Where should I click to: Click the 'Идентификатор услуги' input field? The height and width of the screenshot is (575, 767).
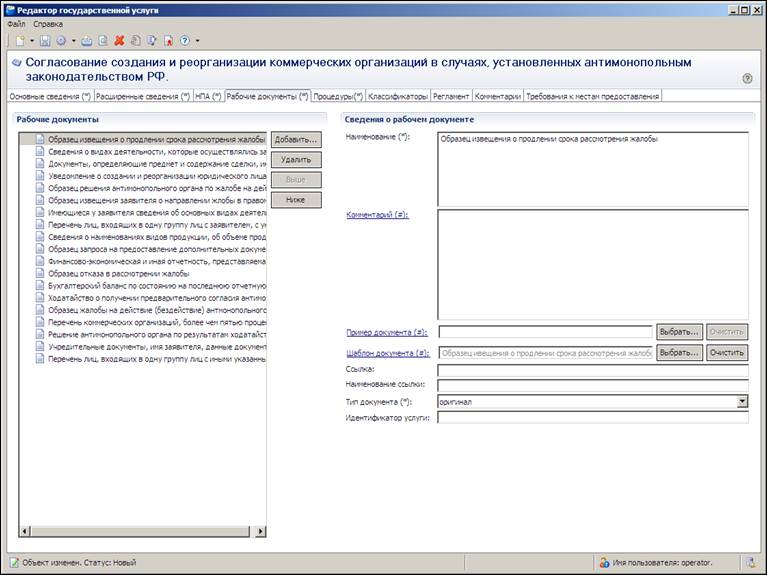pyautogui.click(x=593, y=417)
